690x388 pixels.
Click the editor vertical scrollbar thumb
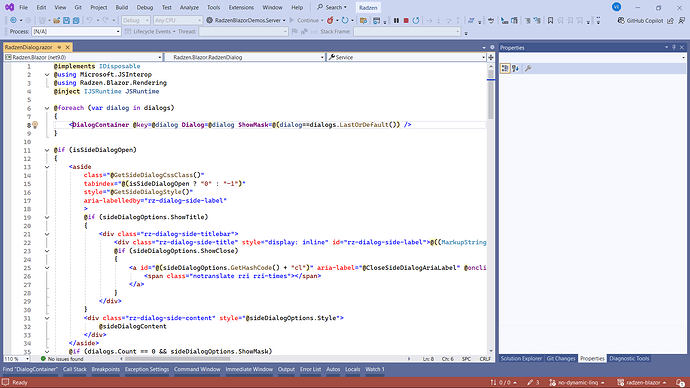[x=491, y=99]
